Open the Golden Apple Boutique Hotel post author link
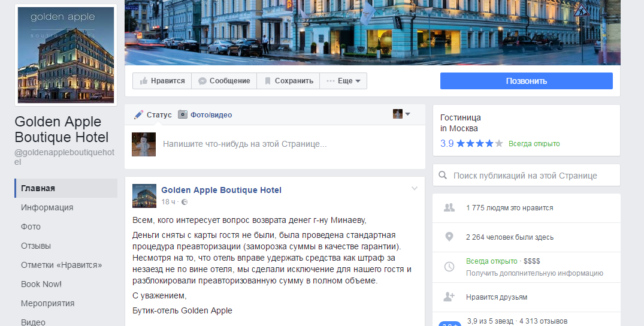Image resolution: width=644 pixels, height=326 pixels. (222, 190)
